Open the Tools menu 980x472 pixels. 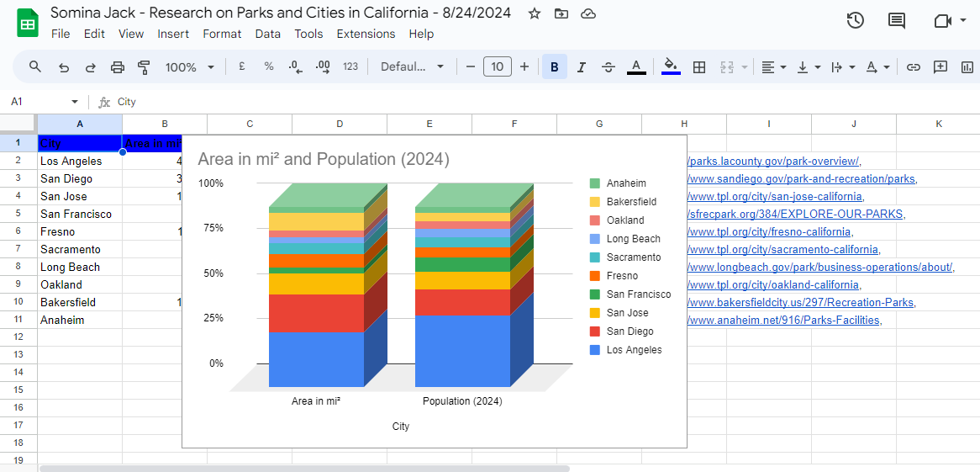click(308, 34)
